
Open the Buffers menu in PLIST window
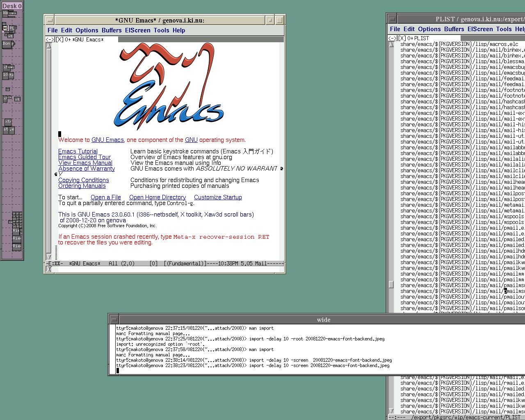(454, 29)
